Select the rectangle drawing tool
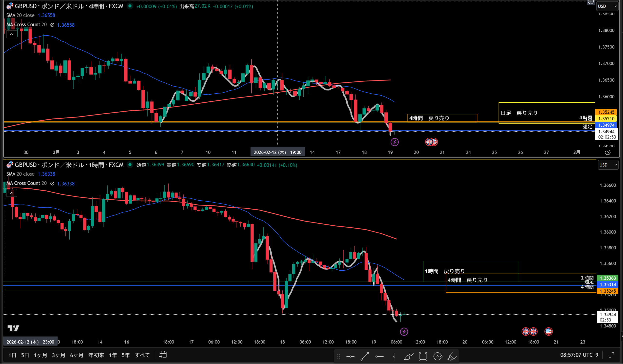Screen dimensions: 623x364 click(423, 356)
